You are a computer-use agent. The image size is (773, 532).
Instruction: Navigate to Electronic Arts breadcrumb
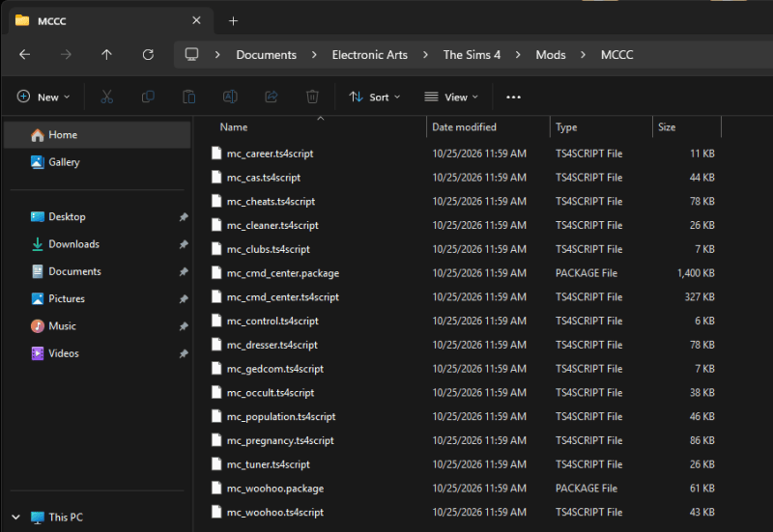370,55
